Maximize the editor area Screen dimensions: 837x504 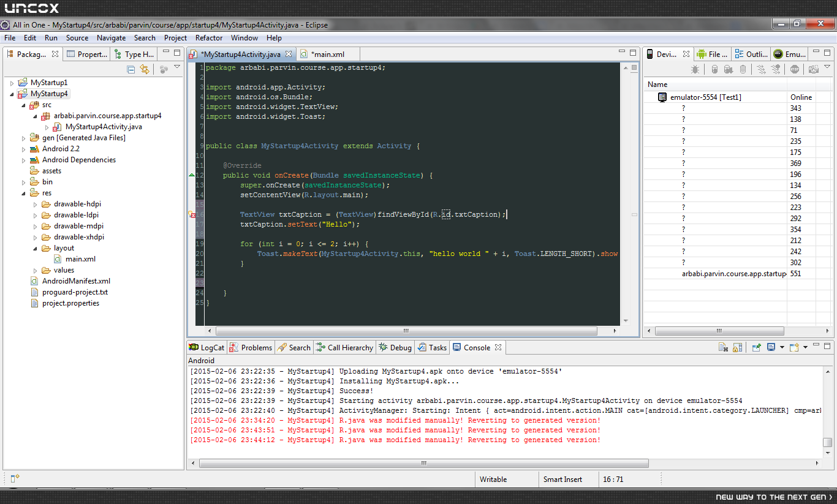[633, 53]
